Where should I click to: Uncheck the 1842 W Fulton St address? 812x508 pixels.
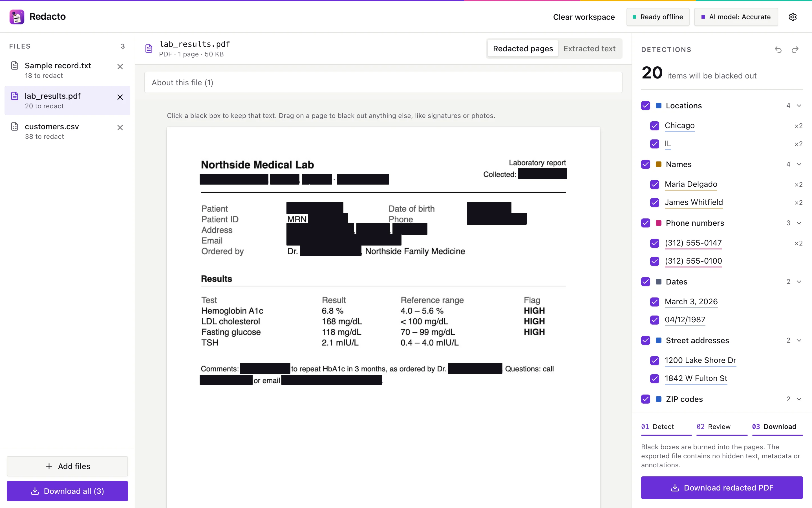coord(655,379)
